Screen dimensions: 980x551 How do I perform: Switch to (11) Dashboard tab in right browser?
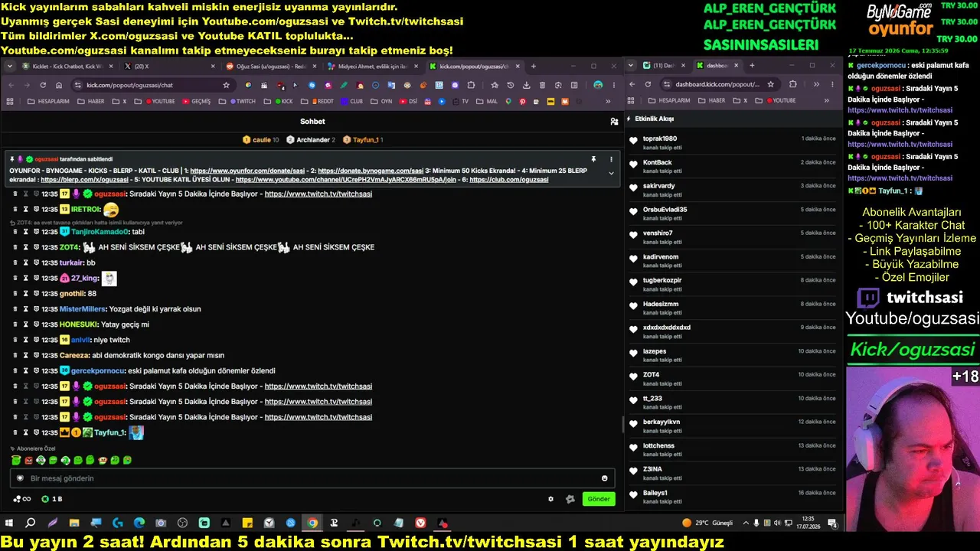[x=663, y=66]
